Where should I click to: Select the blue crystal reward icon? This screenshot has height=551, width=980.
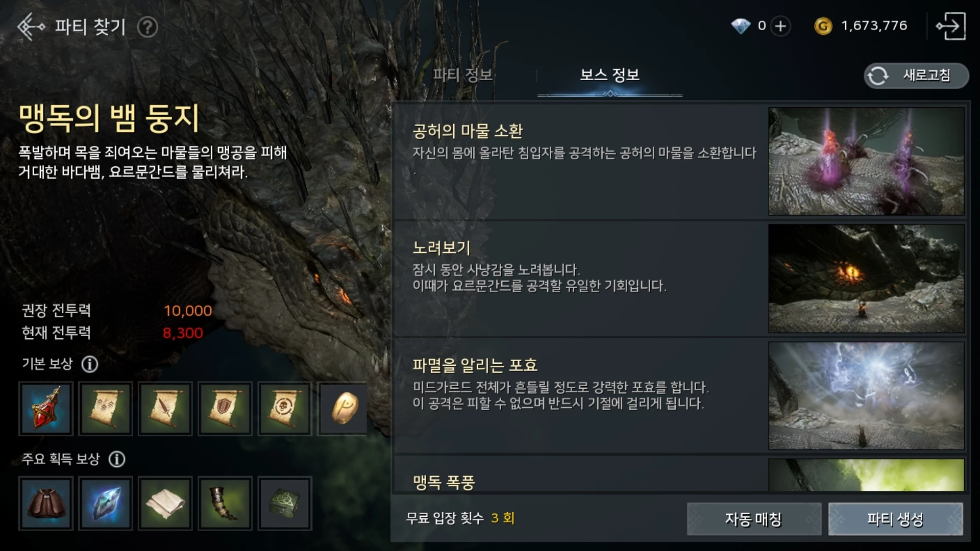(x=106, y=504)
